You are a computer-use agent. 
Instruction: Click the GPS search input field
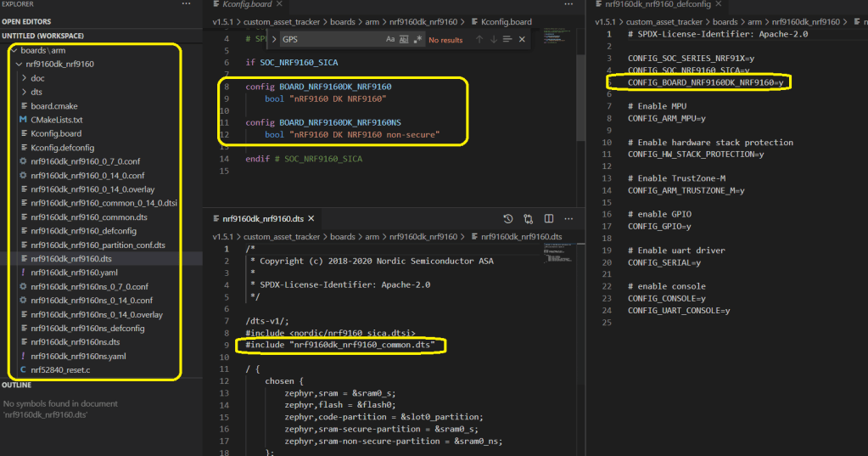331,39
